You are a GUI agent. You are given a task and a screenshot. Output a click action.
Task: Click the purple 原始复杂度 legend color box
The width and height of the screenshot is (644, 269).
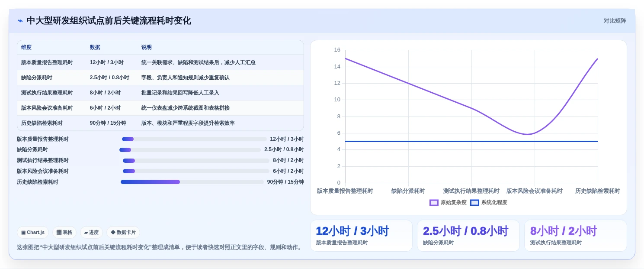(434, 202)
